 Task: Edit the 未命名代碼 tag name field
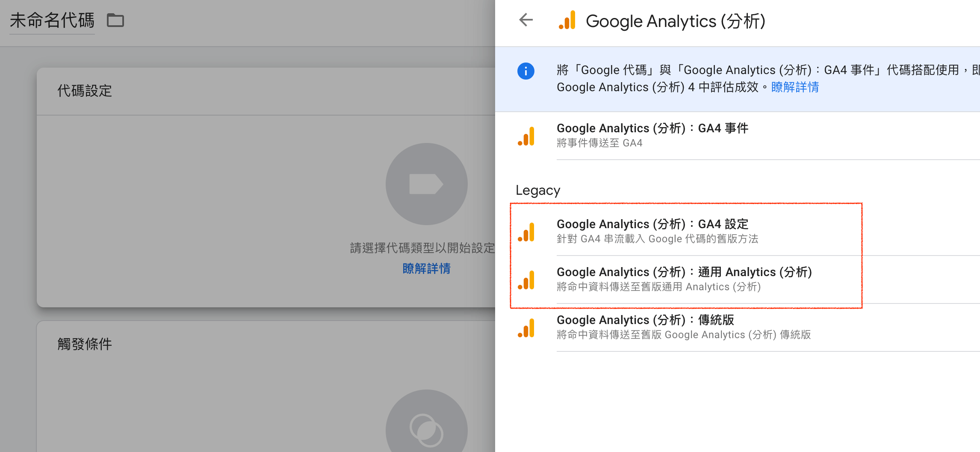click(52, 20)
